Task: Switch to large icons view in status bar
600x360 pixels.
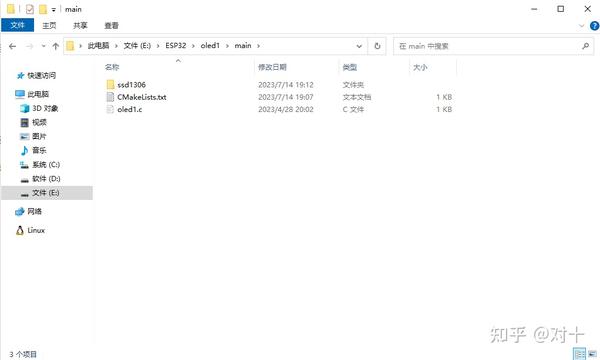Action: pos(592,353)
